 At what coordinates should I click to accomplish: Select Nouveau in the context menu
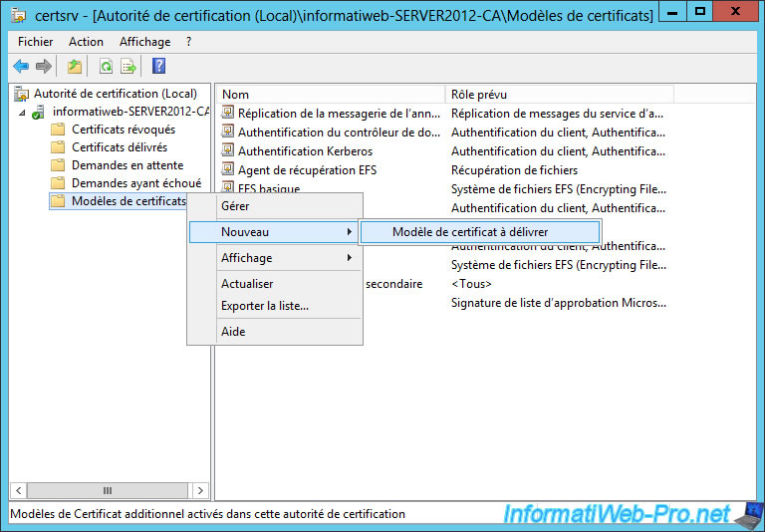pos(275,232)
